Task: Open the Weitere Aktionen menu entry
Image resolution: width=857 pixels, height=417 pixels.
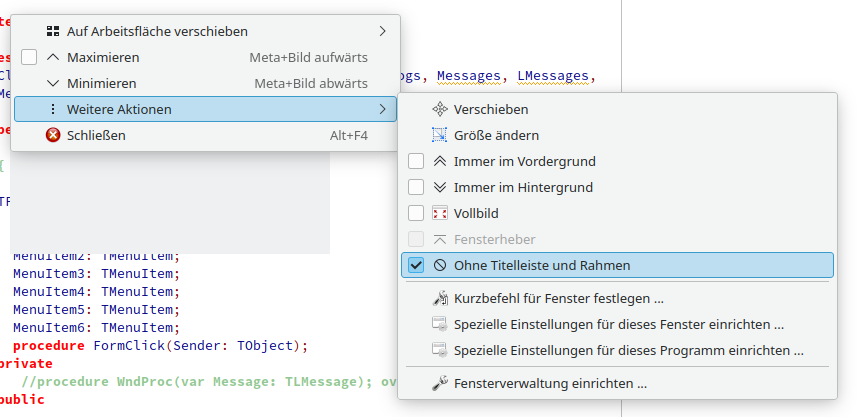Action: click(x=206, y=109)
